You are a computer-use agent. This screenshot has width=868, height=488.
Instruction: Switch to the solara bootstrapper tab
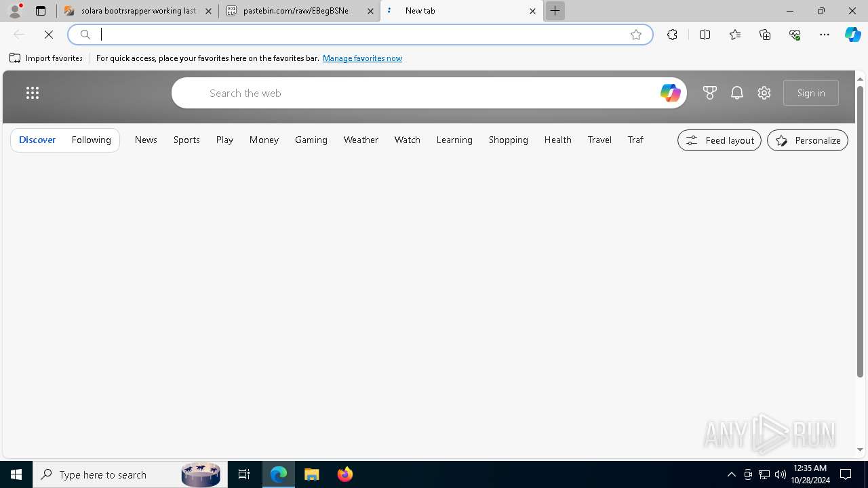point(138,11)
